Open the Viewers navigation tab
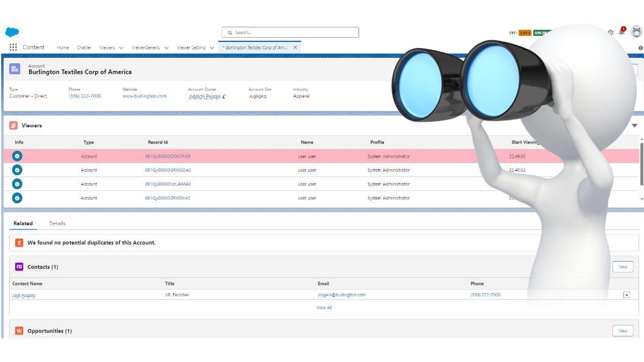Image resolution: width=644 pixels, height=362 pixels. (x=107, y=47)
